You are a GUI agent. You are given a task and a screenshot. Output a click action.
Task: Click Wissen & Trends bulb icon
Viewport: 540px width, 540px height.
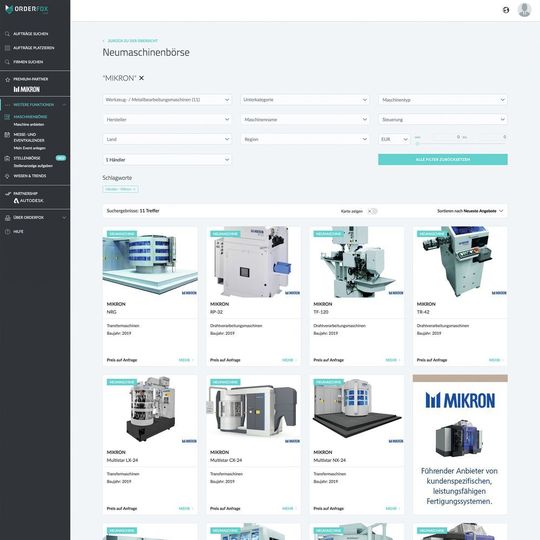[7, 176]
